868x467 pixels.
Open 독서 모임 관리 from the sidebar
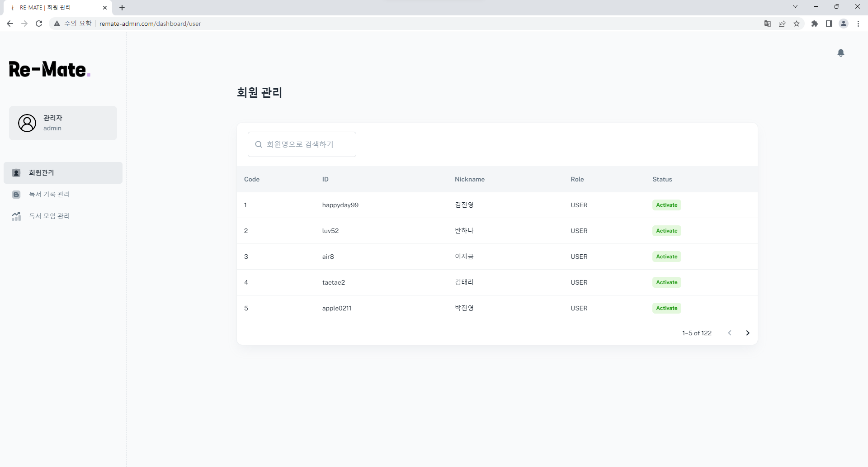click(50, 216)
